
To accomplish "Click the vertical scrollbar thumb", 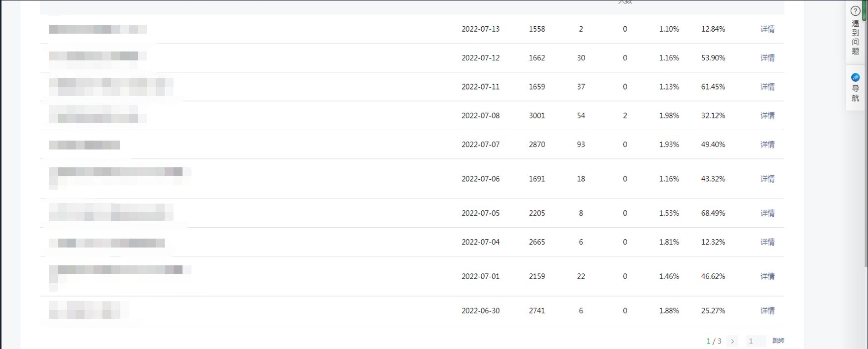I will tap(864, 11).
